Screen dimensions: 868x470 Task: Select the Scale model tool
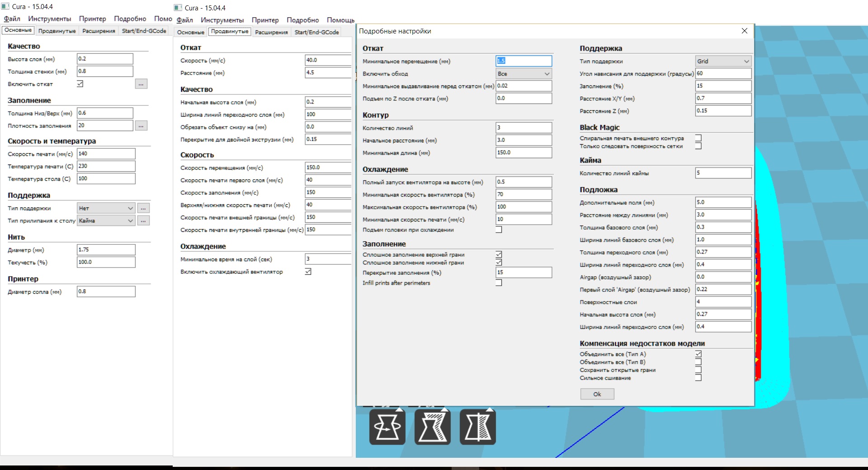pos(432,427)
